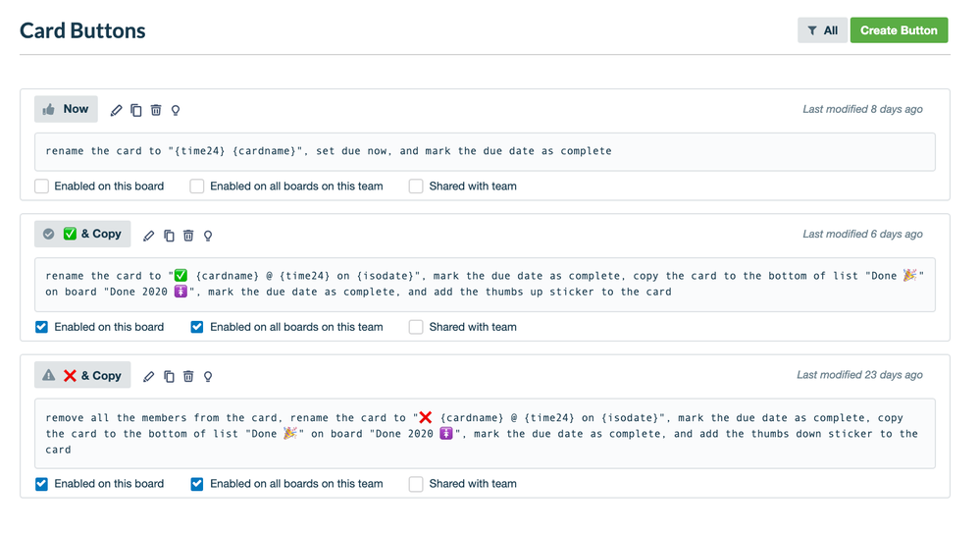
Task: Click the green check & Copy command text
Action: 485,285
